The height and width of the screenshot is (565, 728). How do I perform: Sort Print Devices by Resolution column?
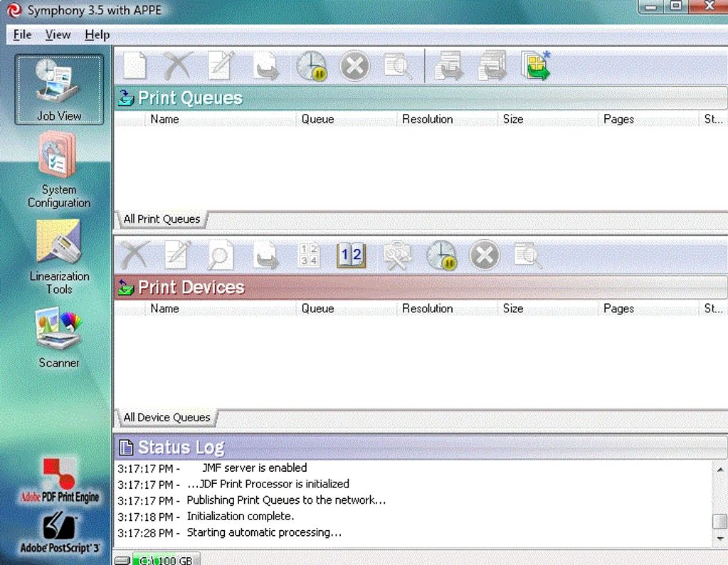click(427, 309)
